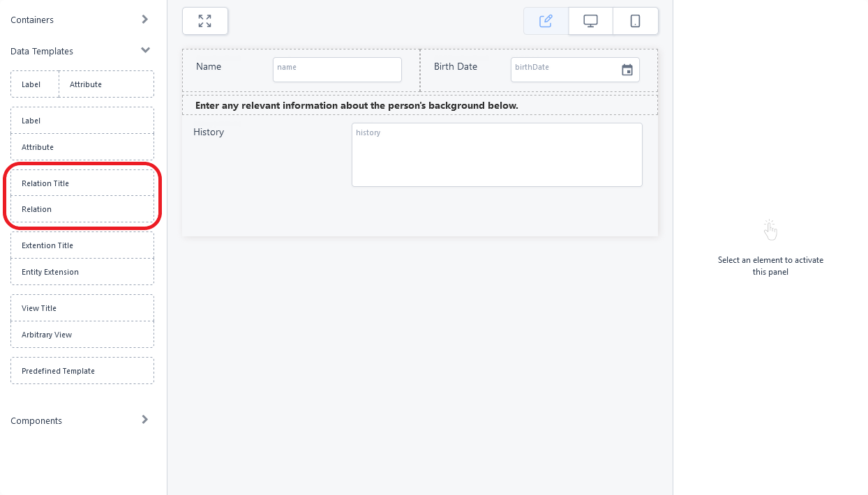The image size is (868, 495).
Task: Switch to desktop preview icon
Action: [x=590, y=21]
